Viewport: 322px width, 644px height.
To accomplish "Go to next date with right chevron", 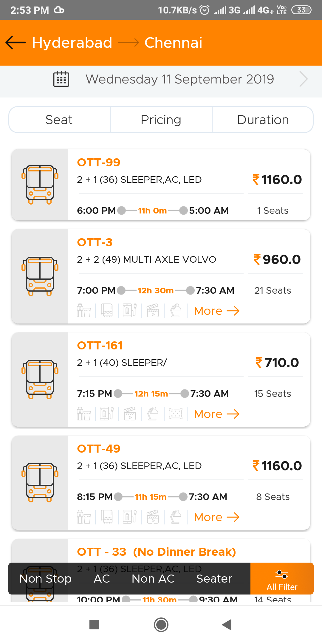I will point(303,79).
